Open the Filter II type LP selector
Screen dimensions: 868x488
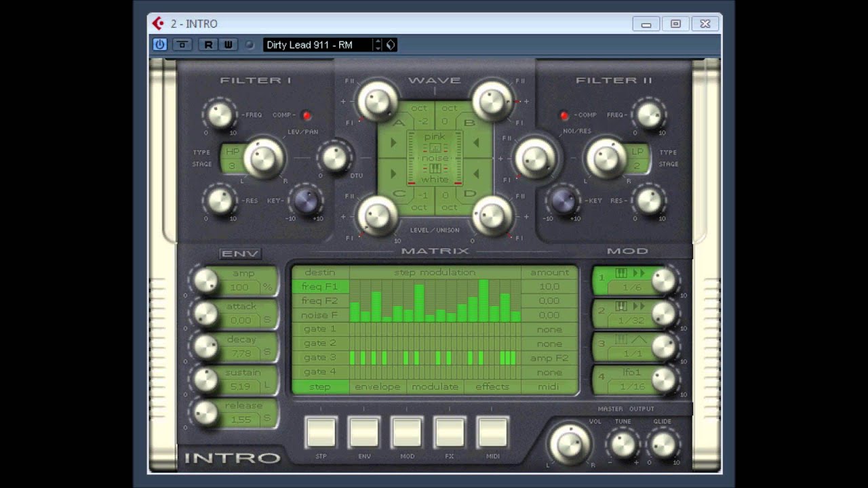pos(637,151)
